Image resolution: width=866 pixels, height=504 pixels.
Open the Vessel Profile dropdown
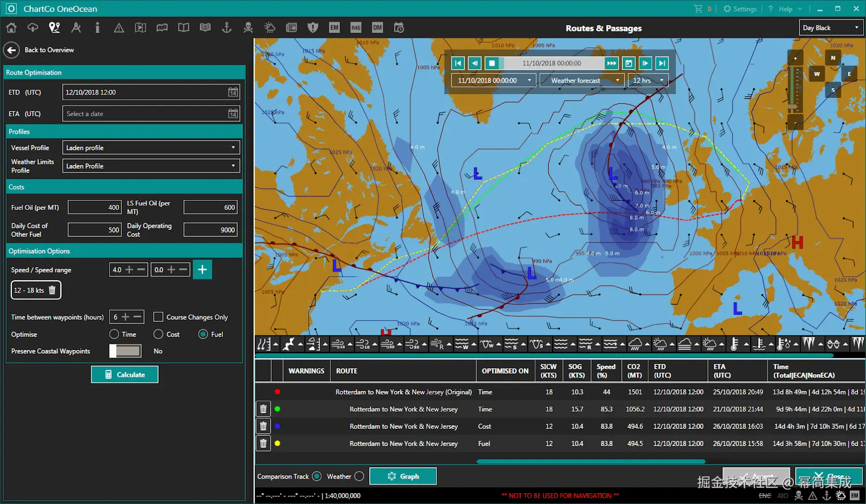pos(150,147)
